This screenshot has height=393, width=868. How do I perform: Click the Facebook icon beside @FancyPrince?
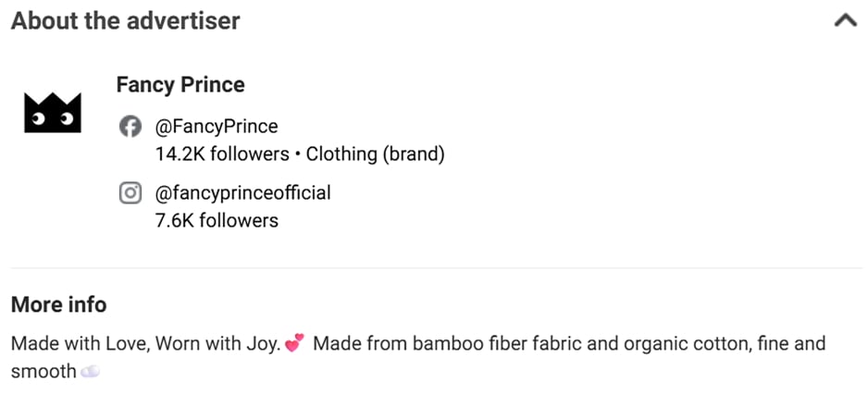pyautogui.click(x=131, y=127)
